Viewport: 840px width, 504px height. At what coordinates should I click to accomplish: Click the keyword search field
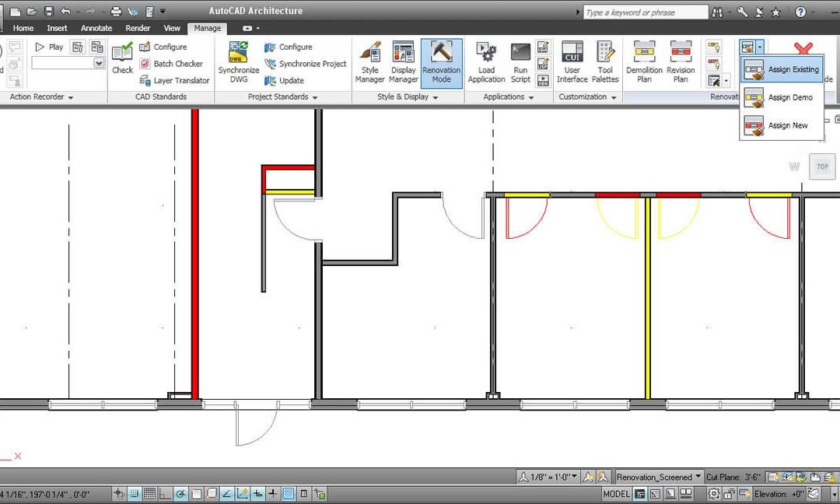[x=646, y=12]
